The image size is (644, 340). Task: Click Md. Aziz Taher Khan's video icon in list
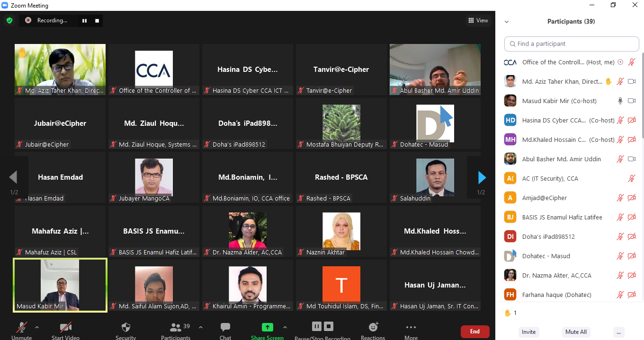(x=632, y=81)
